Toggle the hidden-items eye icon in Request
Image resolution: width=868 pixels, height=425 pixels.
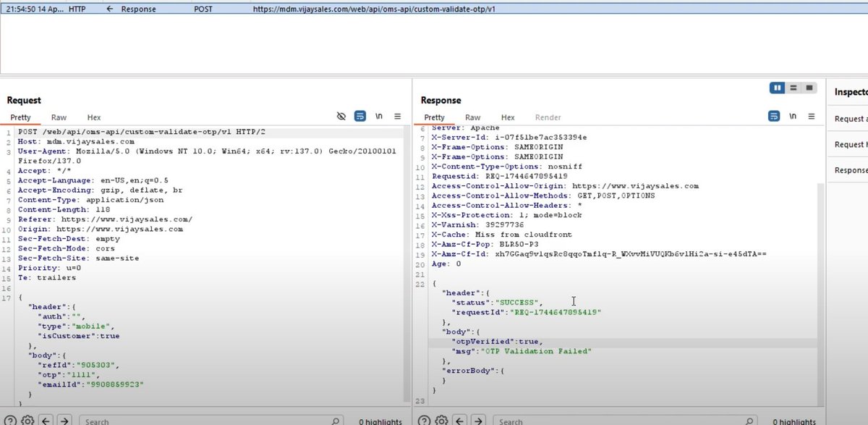click(x=341, y=116)
